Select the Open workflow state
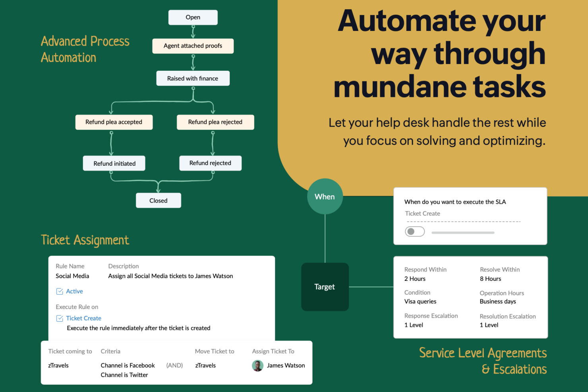Viewport: 588px width, 392px height. pyautogui.click(x=193, y=17)
